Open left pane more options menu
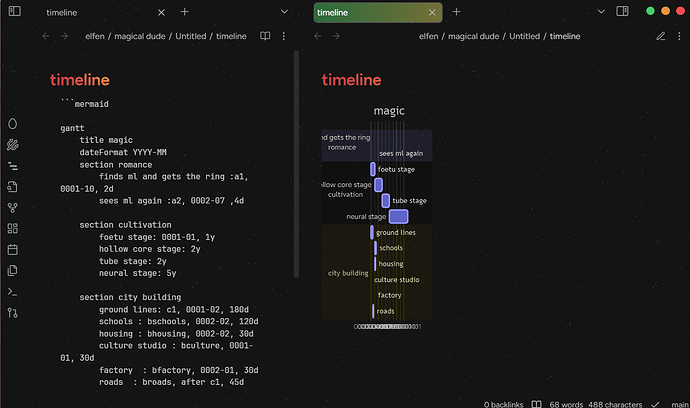 283,36
